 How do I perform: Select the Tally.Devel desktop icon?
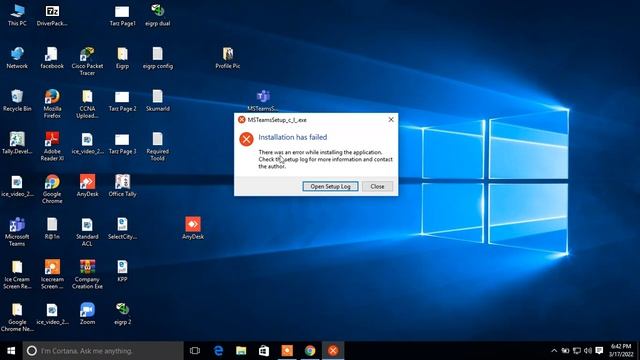[17, 143]
